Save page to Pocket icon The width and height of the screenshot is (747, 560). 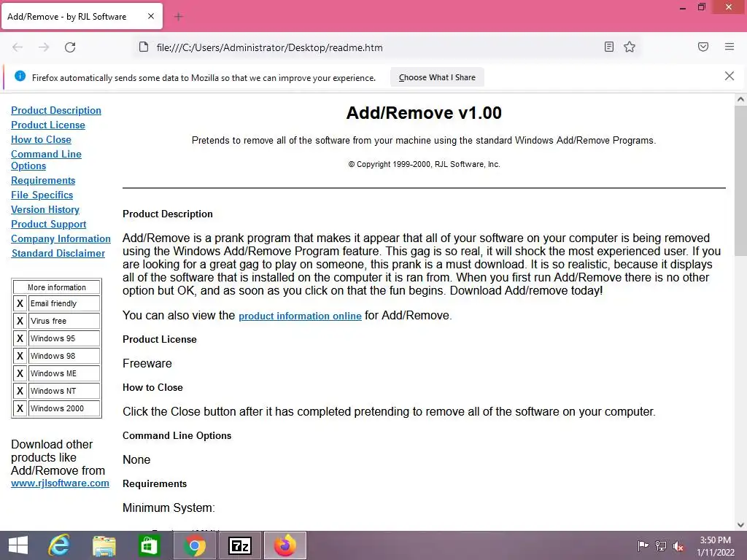[x=703, y=47]
